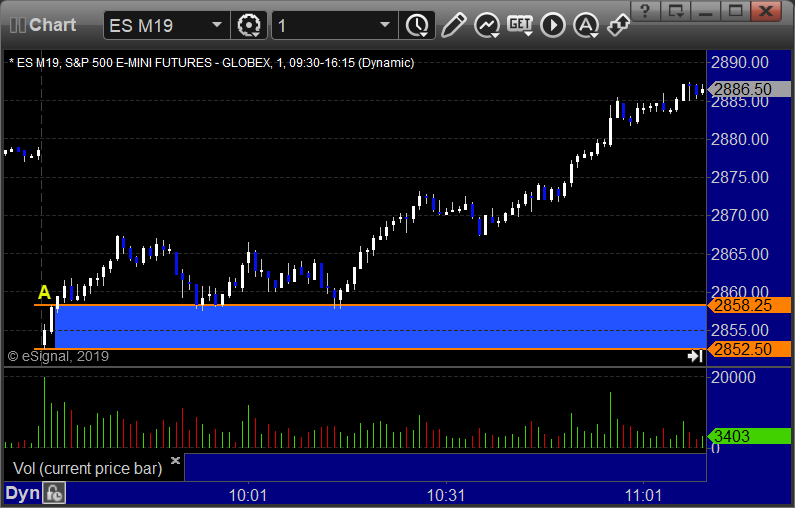The image size is (795, 508).
Task: Expand the ES M19 symbol dropdown
Action: pos(217,25)
